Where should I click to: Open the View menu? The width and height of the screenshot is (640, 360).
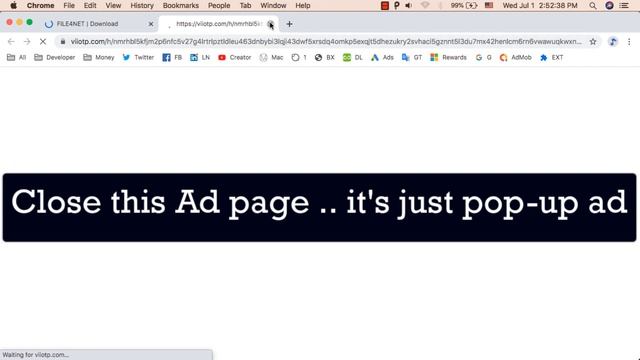(113, 6)
